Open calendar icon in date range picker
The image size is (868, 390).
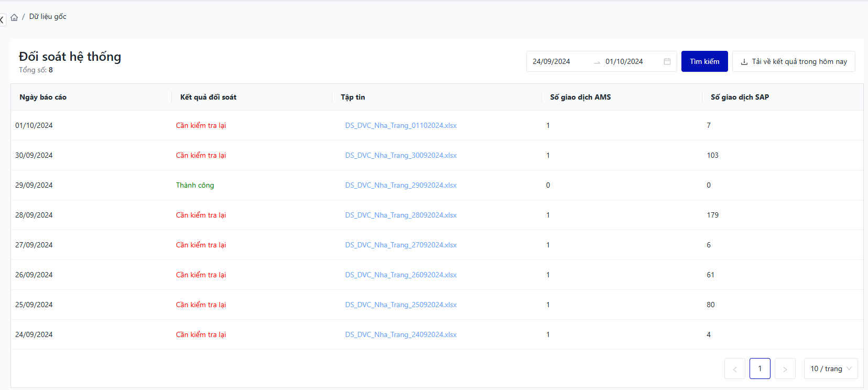(x=667, y=61)
